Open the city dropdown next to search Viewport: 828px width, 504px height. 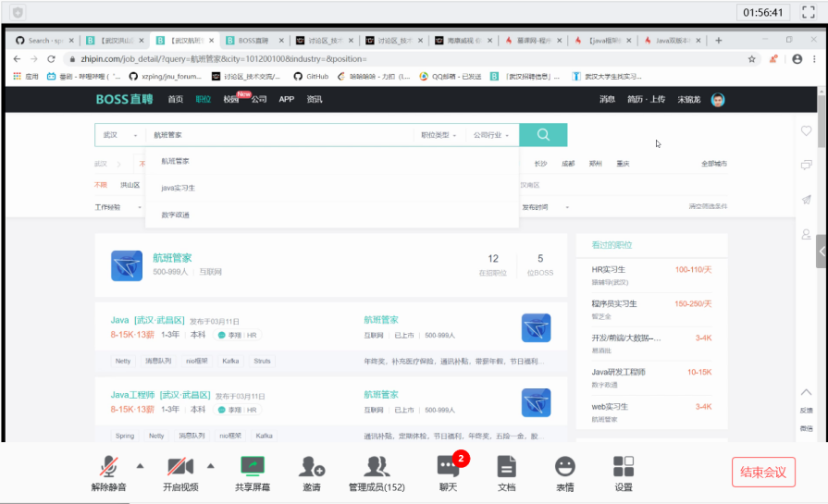(120, 135)
